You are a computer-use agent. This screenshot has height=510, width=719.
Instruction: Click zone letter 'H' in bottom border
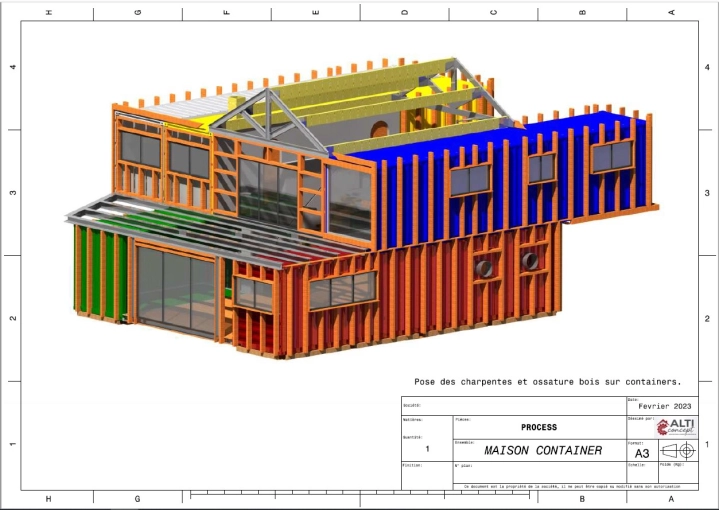click(x=49, y=499)
